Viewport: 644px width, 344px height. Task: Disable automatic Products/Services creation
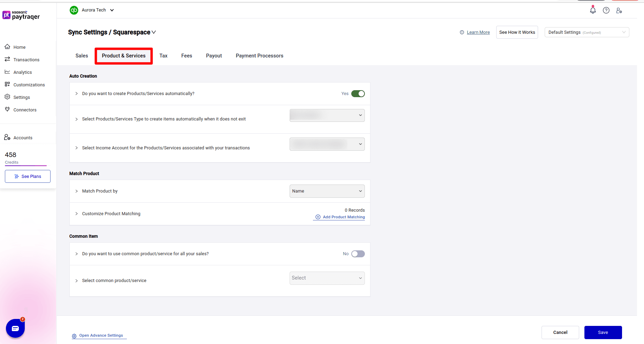coord(359,93)
